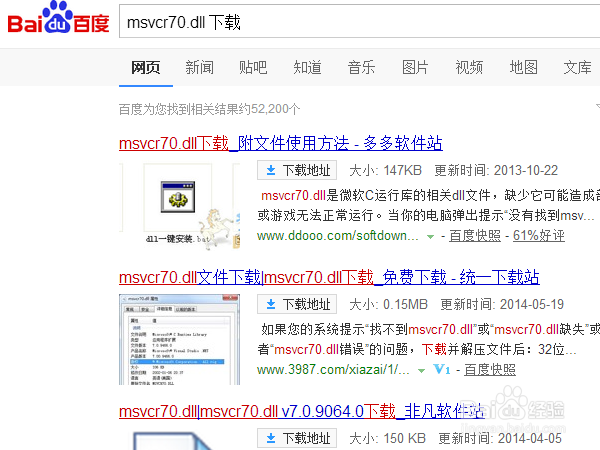600x450 pixels.
Task: Go to the 知道 tab
Action: [x=307, y=68]
